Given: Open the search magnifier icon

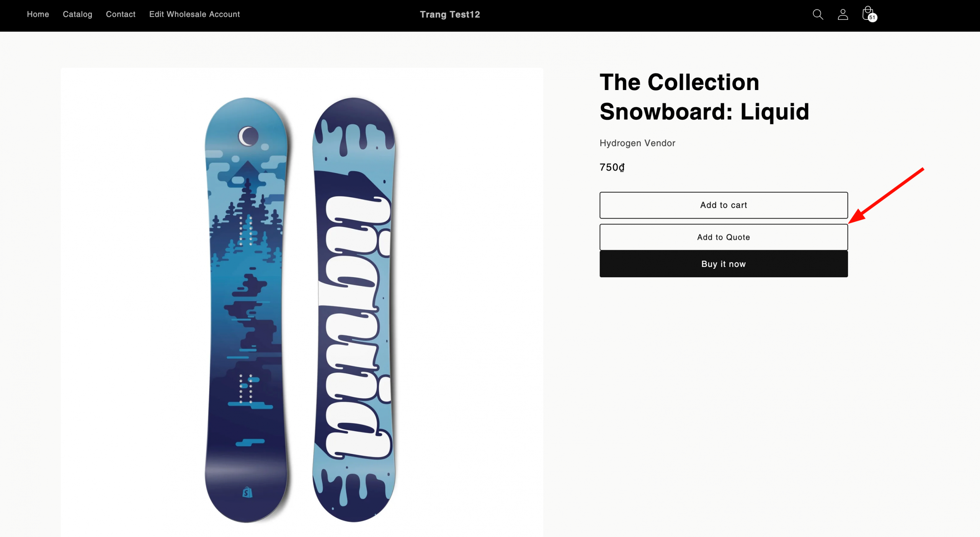Looking at the screenshot, I should (x=818, y=15).
